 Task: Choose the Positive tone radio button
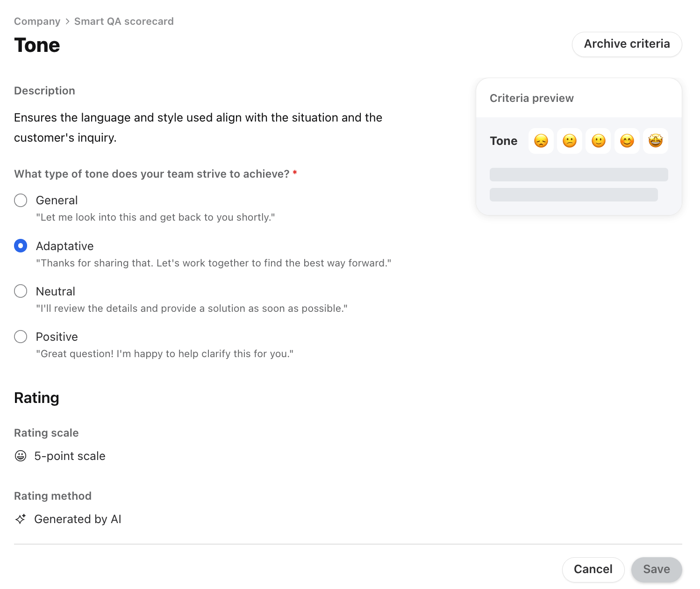[21, 336]
